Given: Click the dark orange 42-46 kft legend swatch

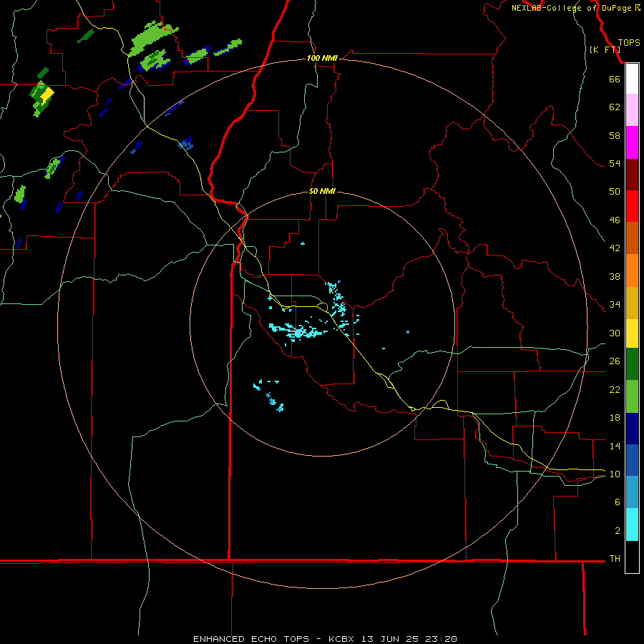Looking at the screenshot, I should [632, 238].
